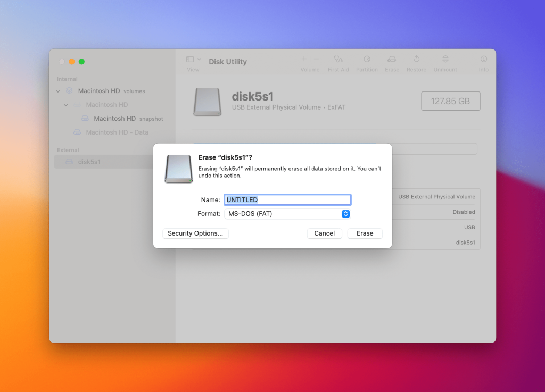Viewport: 545px width, 392px height.
Task: Click the remove Volume minus icon
Action: point(316,59)
